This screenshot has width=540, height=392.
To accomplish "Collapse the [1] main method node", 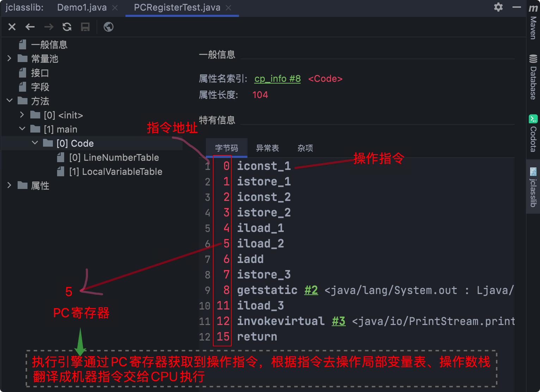I will click(x=22, y=129).
